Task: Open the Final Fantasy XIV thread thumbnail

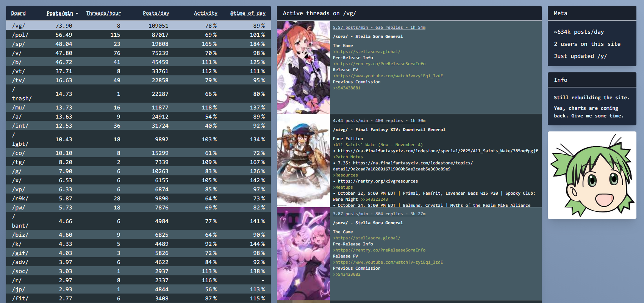Action: coord(303,161)
